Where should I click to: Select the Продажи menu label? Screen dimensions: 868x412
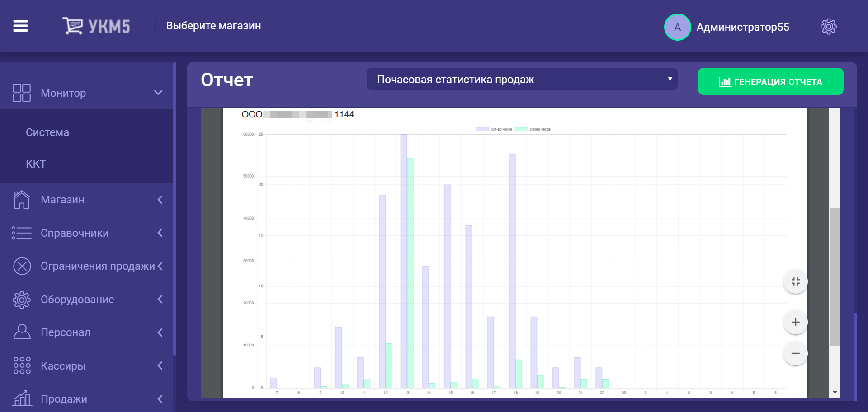(64, 399)
